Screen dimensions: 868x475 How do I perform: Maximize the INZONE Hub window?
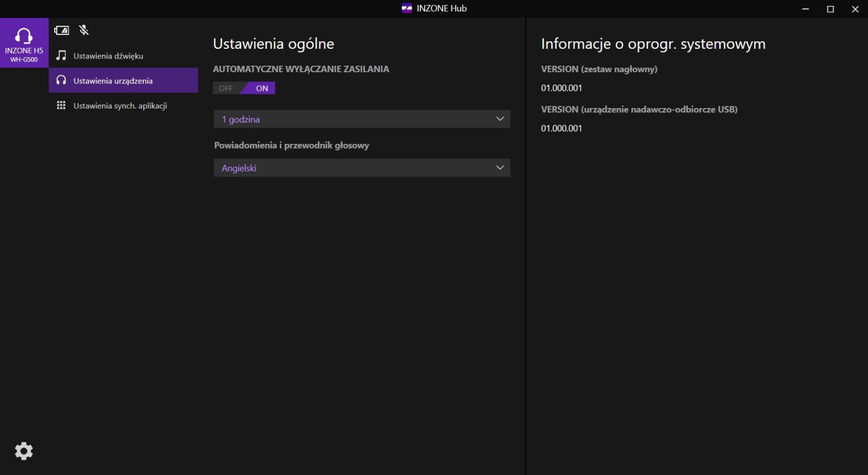pyautogui.click(x=830, y=9)
